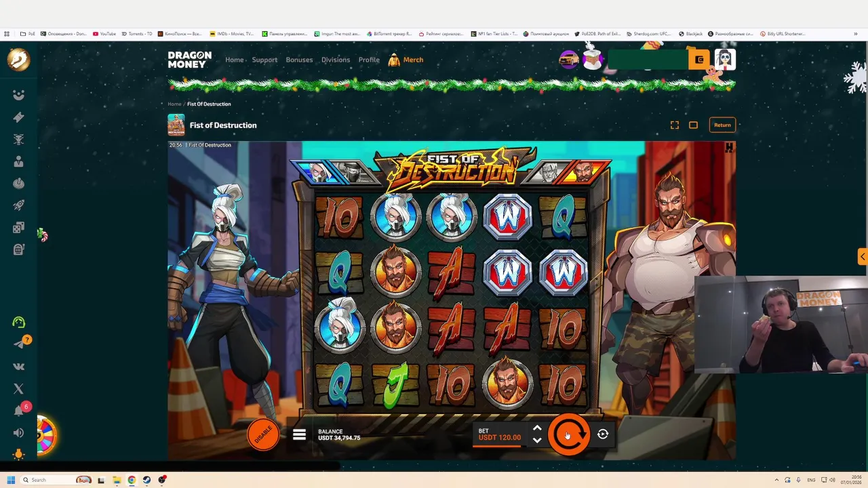The image size is (868, 488).
Task: Open the notifications bell with badge 6
Action: click(19, 411)
